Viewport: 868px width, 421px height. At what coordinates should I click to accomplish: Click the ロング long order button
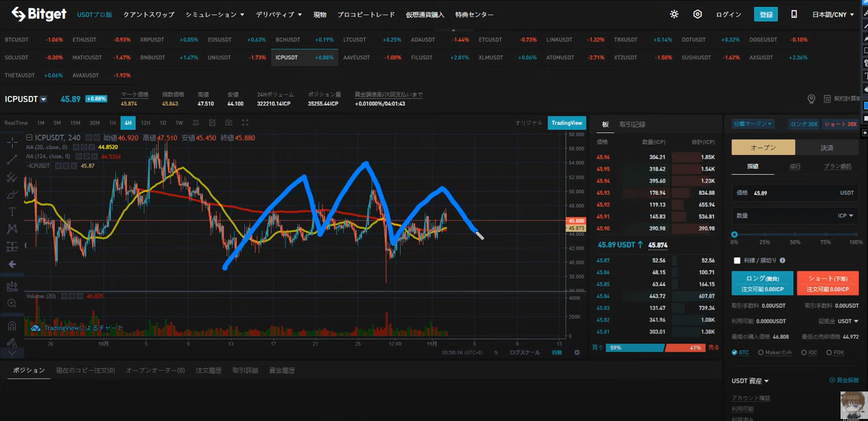click(762, 283)
